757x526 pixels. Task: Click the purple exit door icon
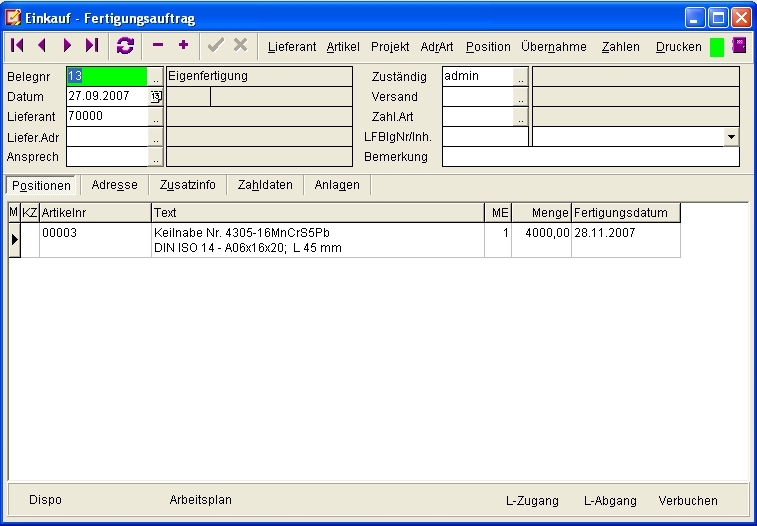click(740, 46)
